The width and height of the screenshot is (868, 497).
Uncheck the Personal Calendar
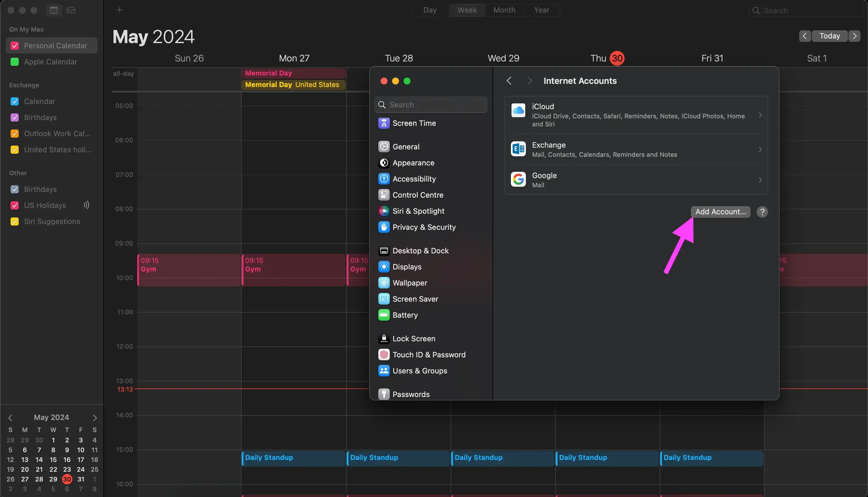pyautogui.click(x=14, y=45)
